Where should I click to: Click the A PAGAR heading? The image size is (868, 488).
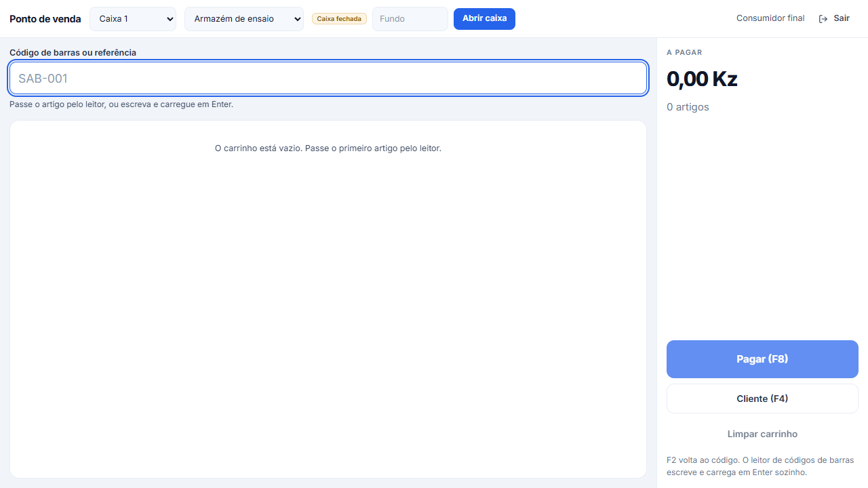click(x=684, y=52)
